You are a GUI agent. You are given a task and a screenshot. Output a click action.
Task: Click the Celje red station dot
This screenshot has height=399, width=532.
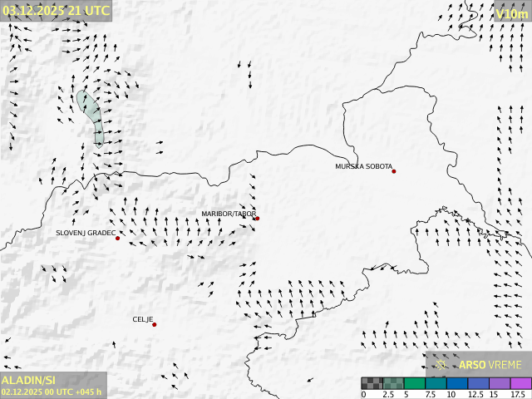click(154, 324)
